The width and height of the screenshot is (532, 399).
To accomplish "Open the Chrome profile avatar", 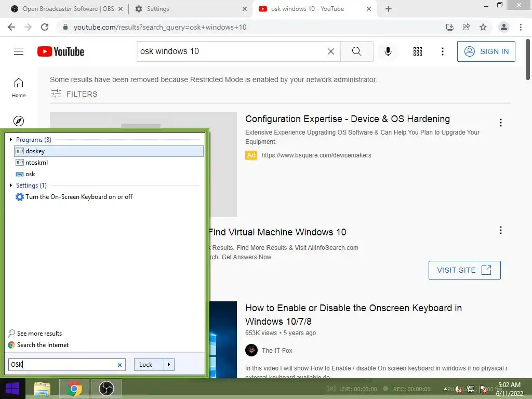I will tap(504, 27).
